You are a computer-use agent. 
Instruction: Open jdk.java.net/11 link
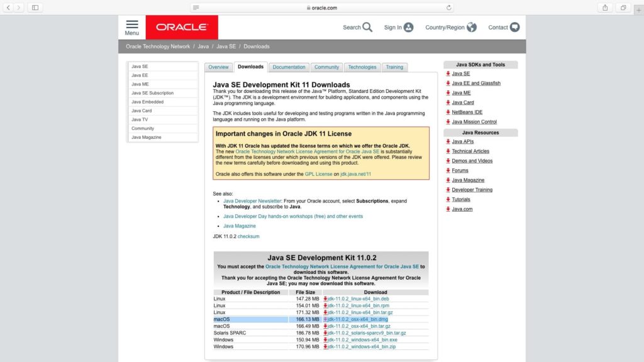356,174
